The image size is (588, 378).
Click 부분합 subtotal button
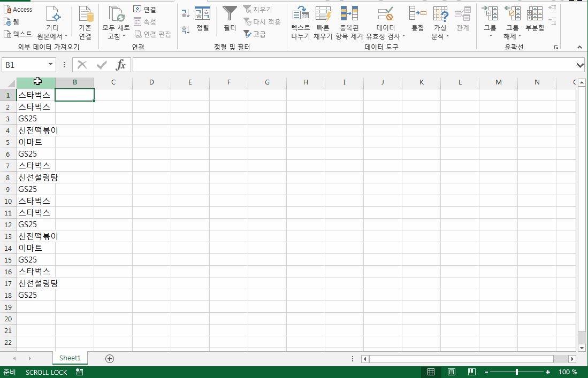click(534, 19)
